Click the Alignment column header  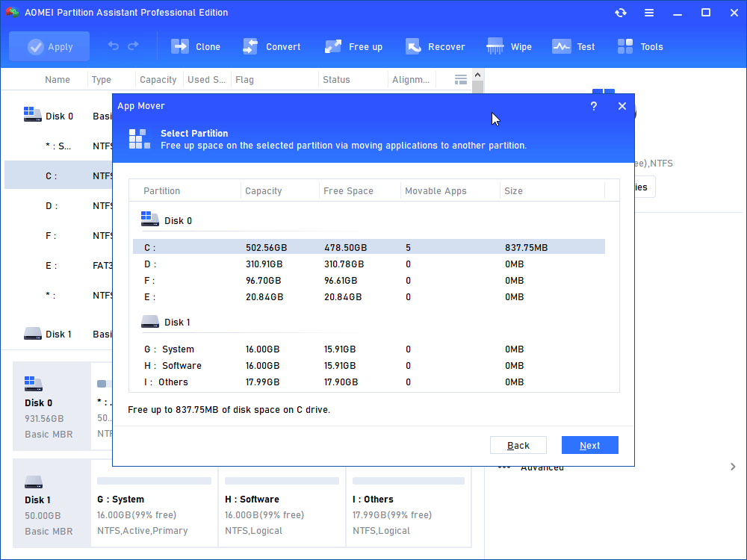tap(411, 80)
